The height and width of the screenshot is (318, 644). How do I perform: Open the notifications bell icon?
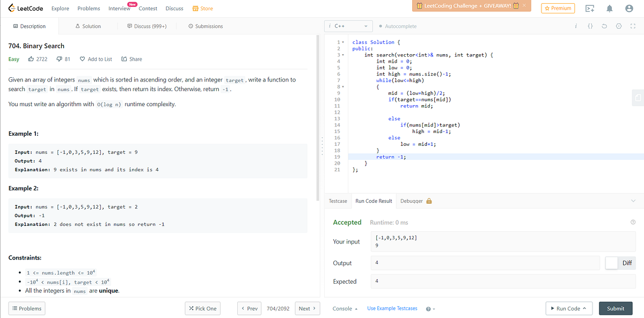[610, 8]
